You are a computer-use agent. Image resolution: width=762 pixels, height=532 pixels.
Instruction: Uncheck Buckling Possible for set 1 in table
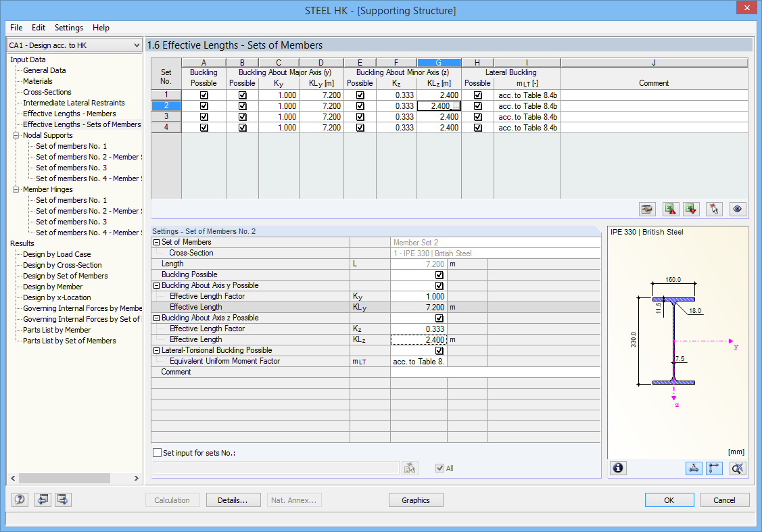click(x=204, y=95)
